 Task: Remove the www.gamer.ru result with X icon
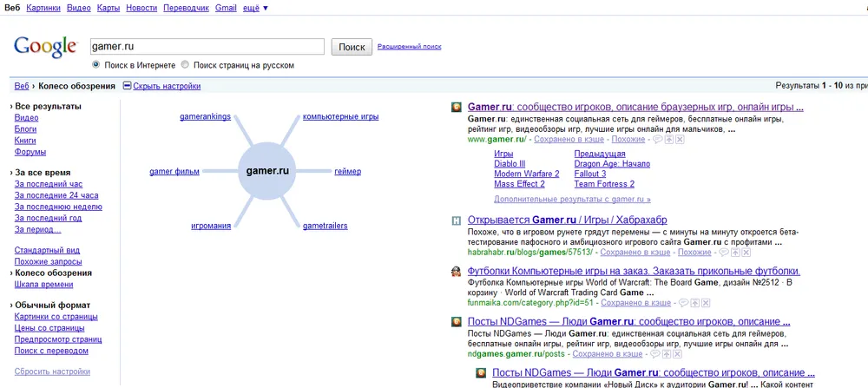pos(680,139)
